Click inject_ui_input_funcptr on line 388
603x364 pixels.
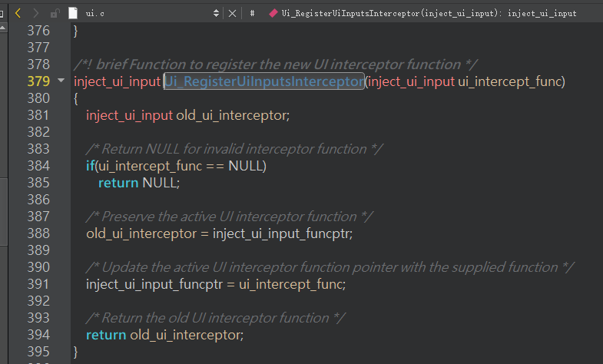(x=281, y=233)
